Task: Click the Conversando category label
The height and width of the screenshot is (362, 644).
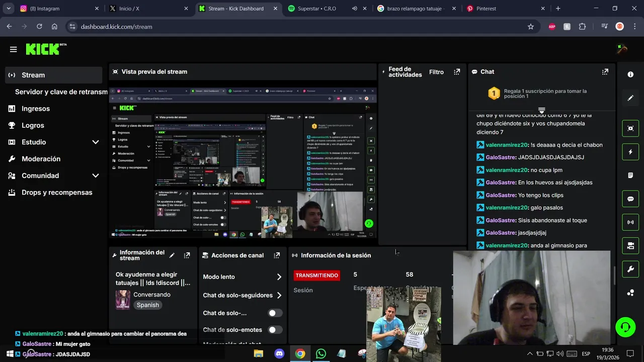Action: click(x=152, y=295)
